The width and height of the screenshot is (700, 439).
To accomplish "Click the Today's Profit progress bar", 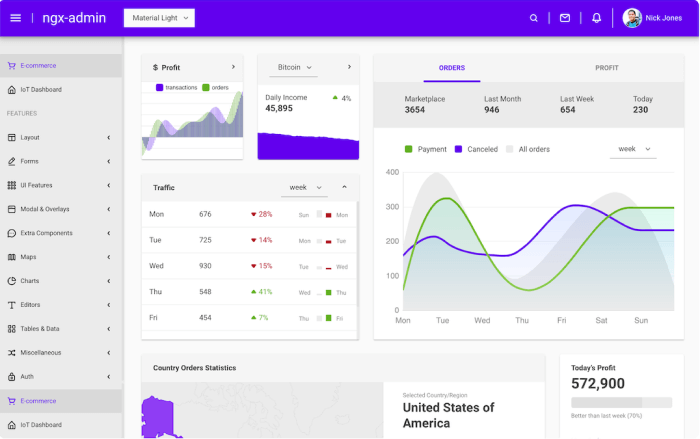I will pyautogui.click(x=621, y=402).
